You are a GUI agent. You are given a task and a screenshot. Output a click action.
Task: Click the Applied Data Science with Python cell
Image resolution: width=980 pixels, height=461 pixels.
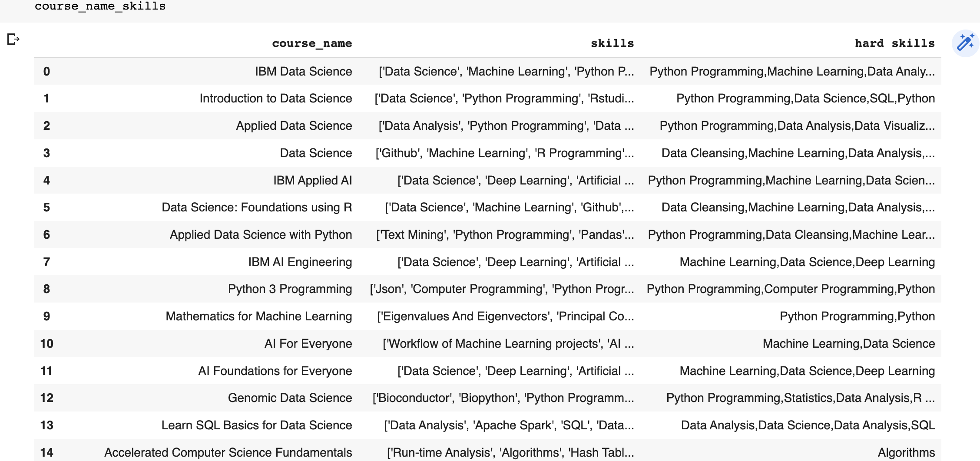(261, 235)
